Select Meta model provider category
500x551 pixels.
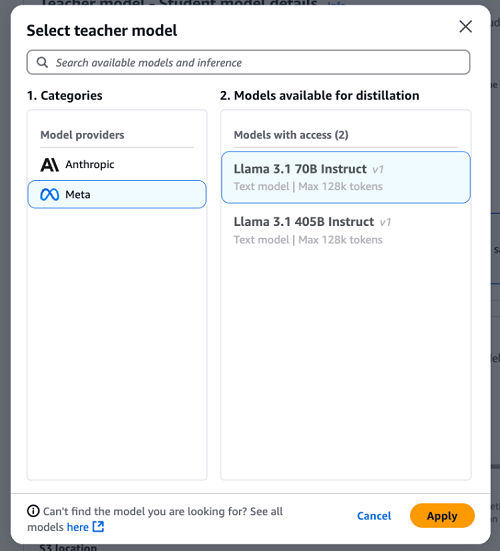117,194
